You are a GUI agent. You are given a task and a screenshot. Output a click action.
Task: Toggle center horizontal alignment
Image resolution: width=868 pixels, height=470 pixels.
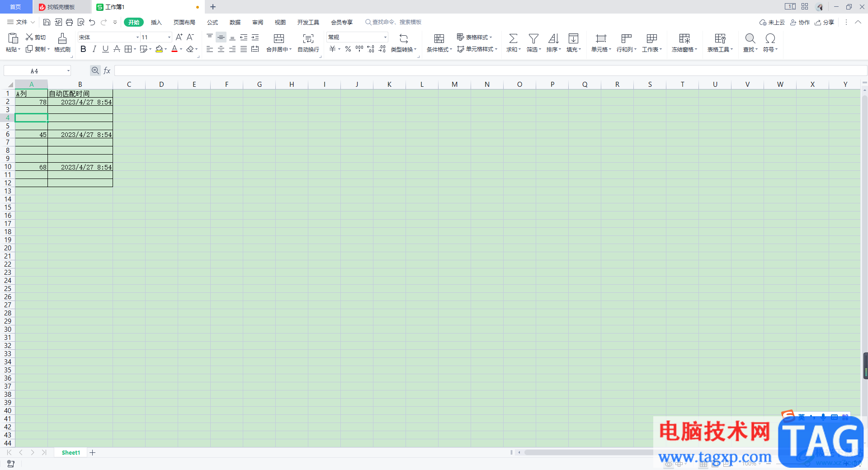coord(221,49)
